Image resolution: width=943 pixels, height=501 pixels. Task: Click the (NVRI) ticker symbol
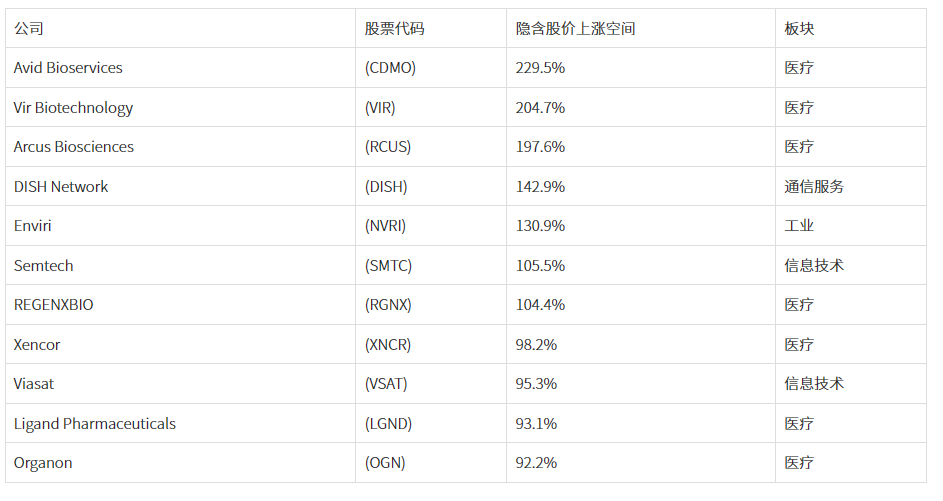tap(385, 226)
